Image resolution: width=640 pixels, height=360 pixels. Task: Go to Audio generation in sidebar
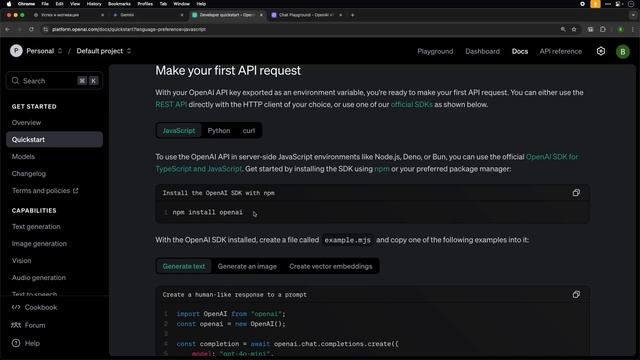[39, 278]
